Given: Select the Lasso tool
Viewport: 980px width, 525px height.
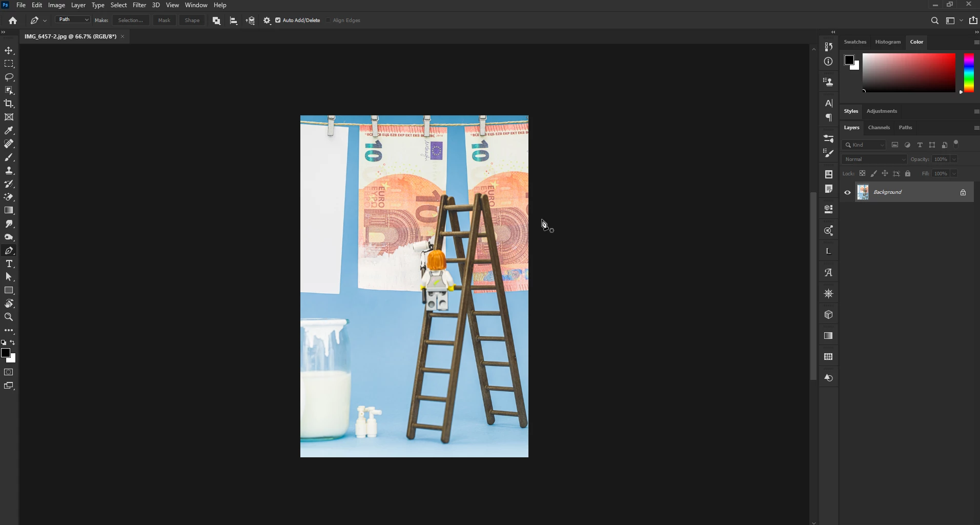Looking at the screenshot, I should coord(9,77).
